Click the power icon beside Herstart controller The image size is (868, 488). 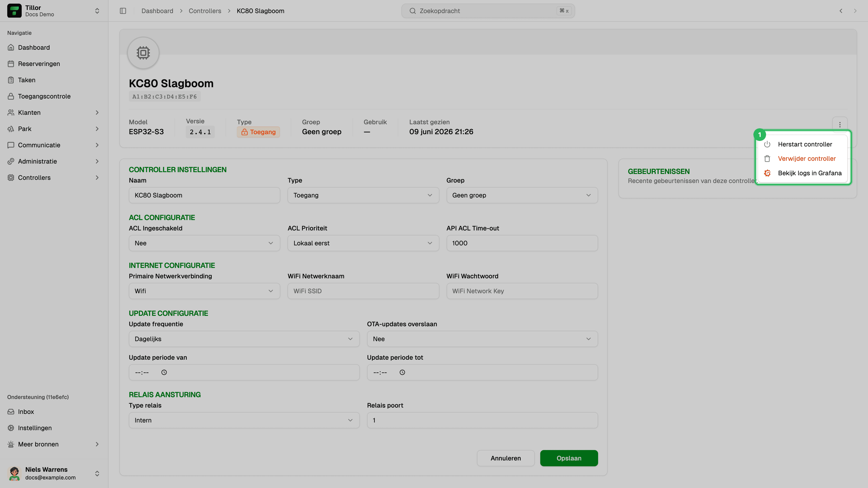point(767,144)
